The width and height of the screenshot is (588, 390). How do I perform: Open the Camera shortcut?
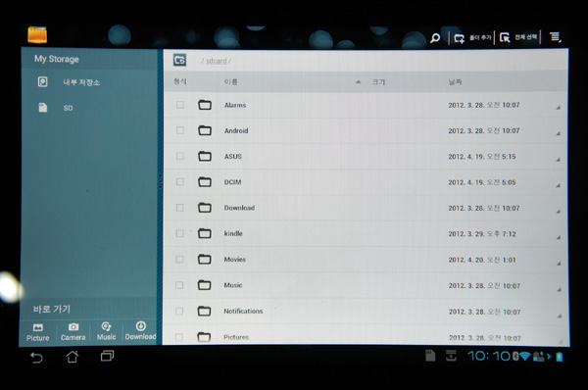pos(73,332)
